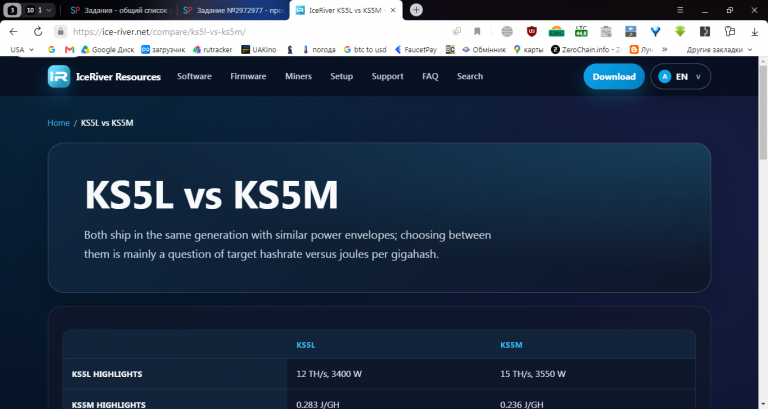
Task: Click the blue Download button
Action: [x=614, y=76]
